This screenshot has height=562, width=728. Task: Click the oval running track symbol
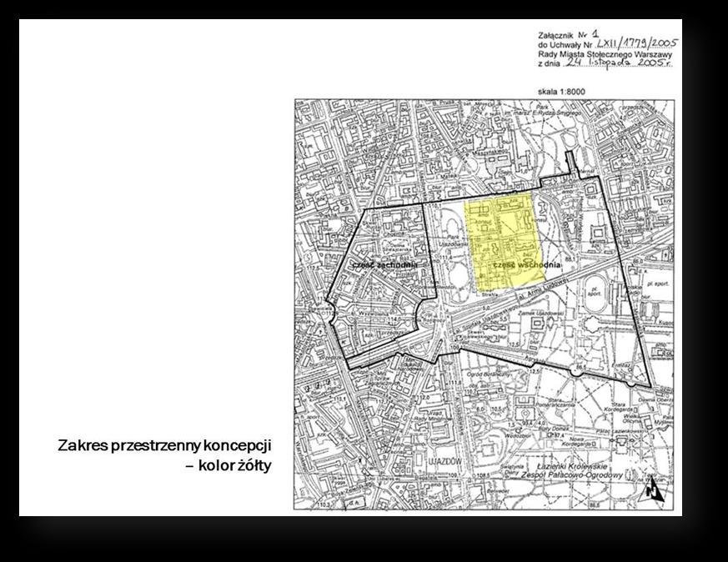pos(595,294)
